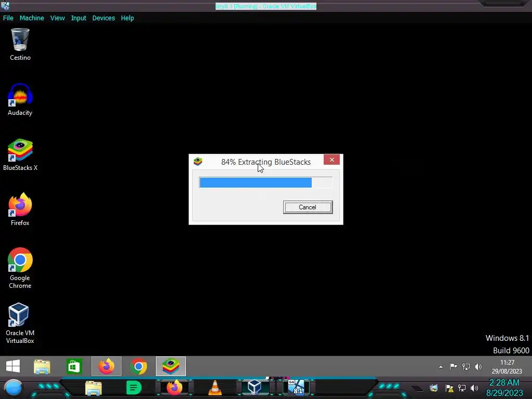The width and height of the screenshot is (532, 399).
Task: Open Action Center flag in guest tray
Action: click(x=453, y=366)
